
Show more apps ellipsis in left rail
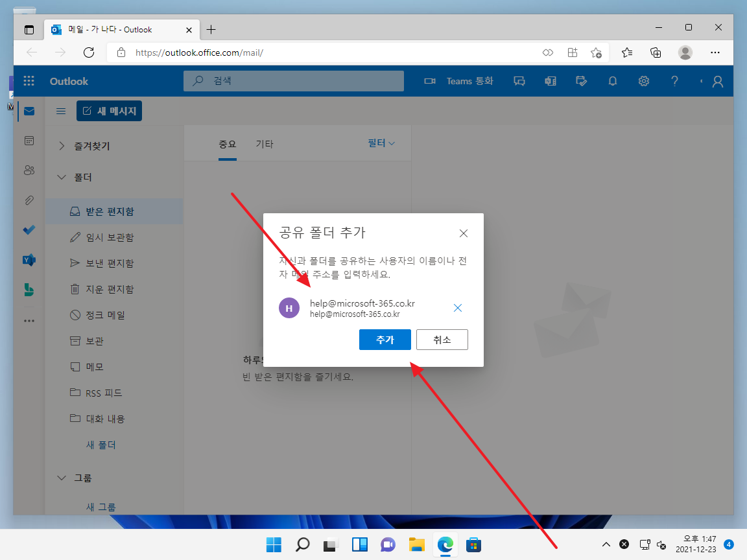(29, 321)
